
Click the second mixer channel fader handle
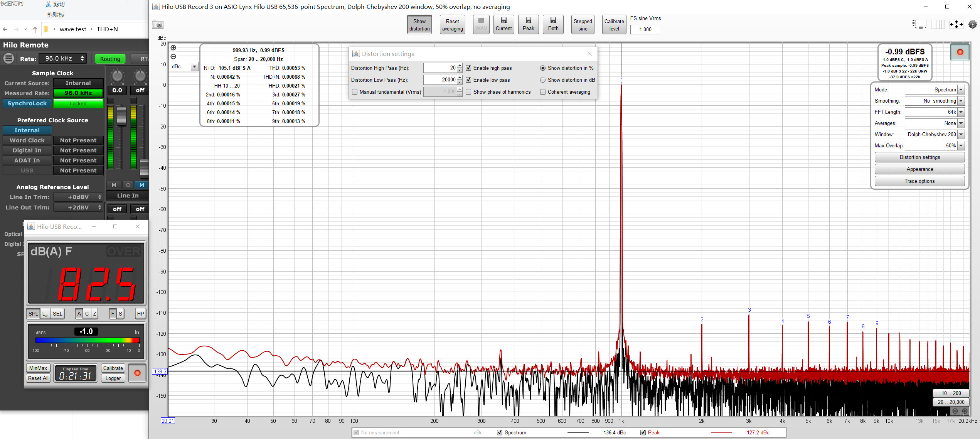[144, 169]
